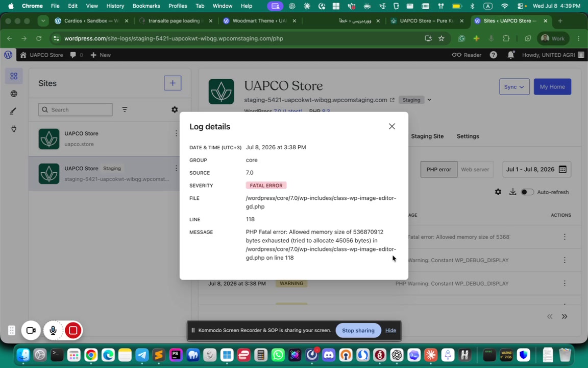Viewport: 588px width, 368px height.
Task: Open the Jul 1 - Jul 8 date range picker
Action: click(x=536, y=169)
